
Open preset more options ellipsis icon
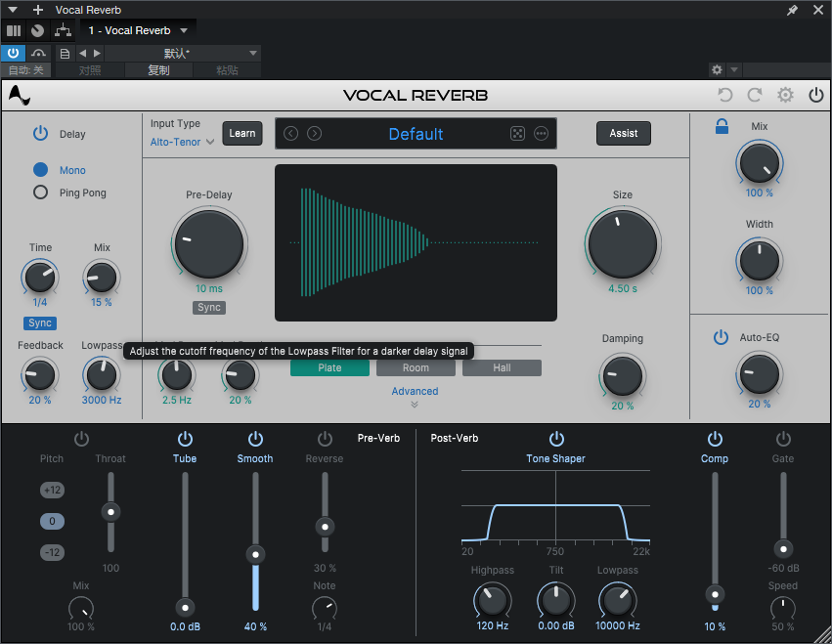pyautogui.click(x=541, y=133)
